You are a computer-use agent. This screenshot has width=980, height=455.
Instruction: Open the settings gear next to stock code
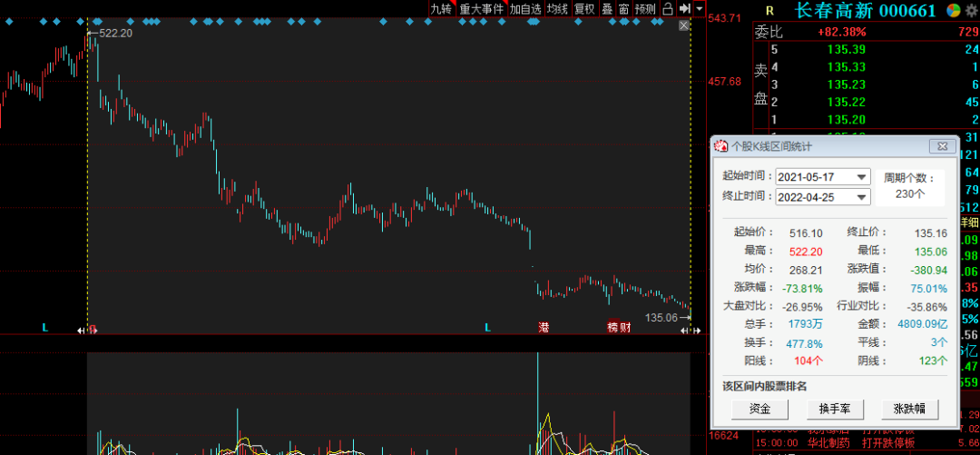(x=972, y=11)
